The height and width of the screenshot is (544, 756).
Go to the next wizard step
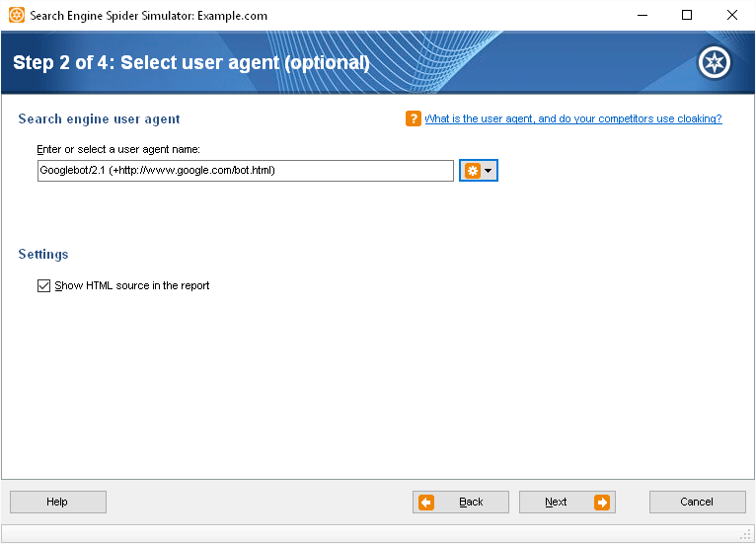567,503
